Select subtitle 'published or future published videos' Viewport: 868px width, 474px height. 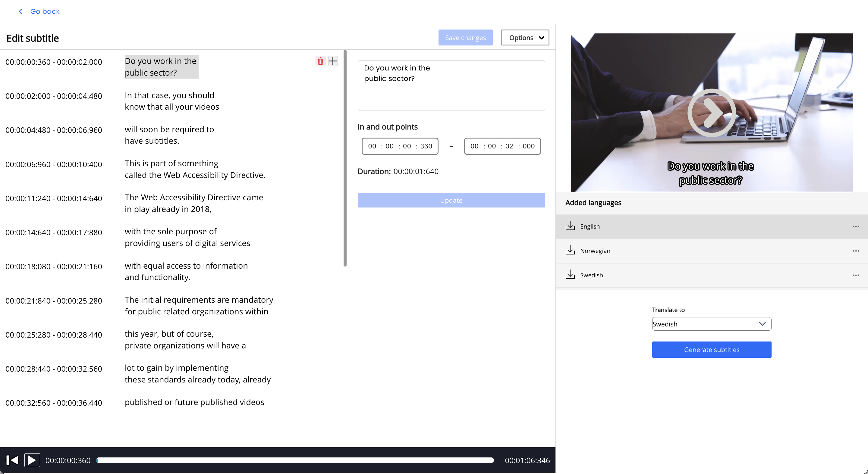194,402
